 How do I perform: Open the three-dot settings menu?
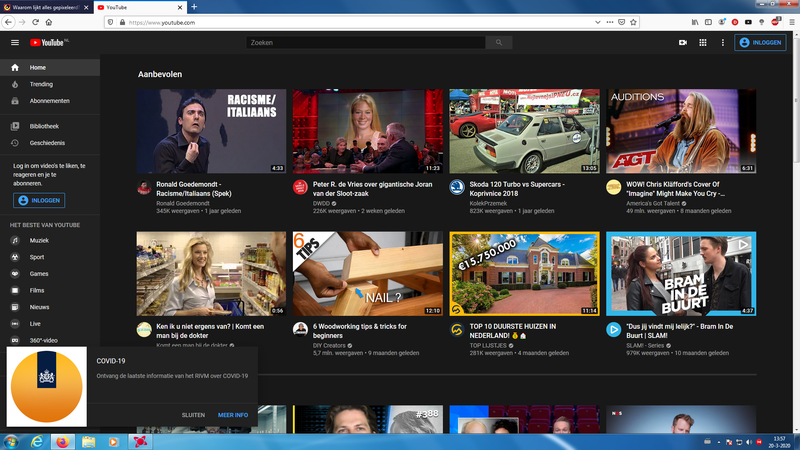[722, 43]
